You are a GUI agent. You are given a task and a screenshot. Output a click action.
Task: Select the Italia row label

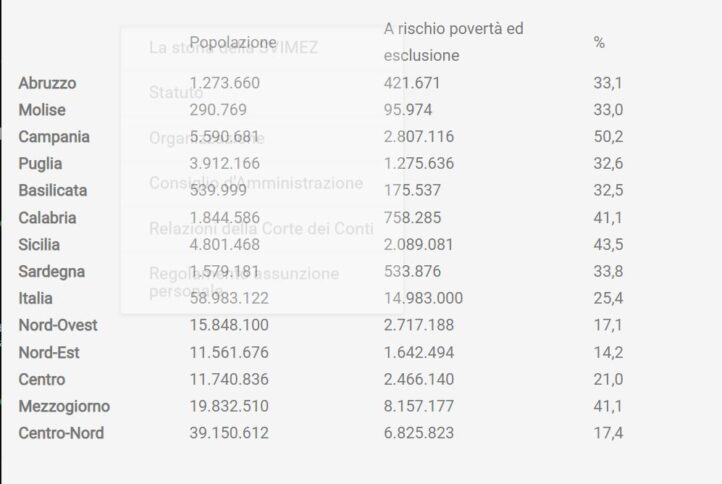pyautogui.click(x=36, y=298)
